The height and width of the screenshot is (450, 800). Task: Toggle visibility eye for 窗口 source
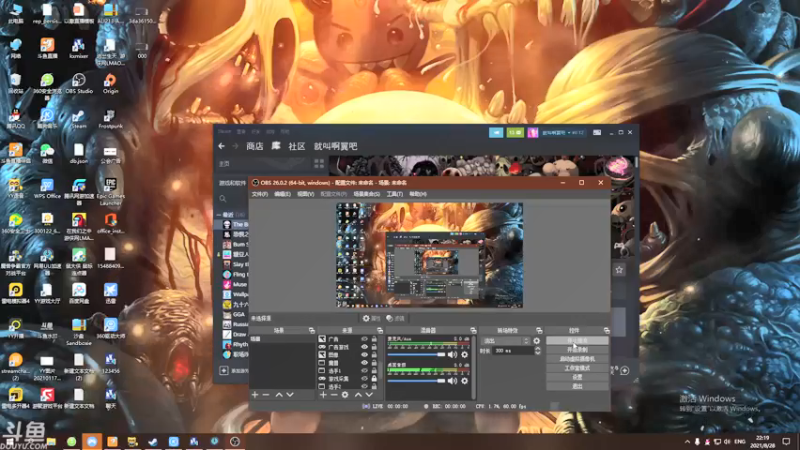point(364,363)
